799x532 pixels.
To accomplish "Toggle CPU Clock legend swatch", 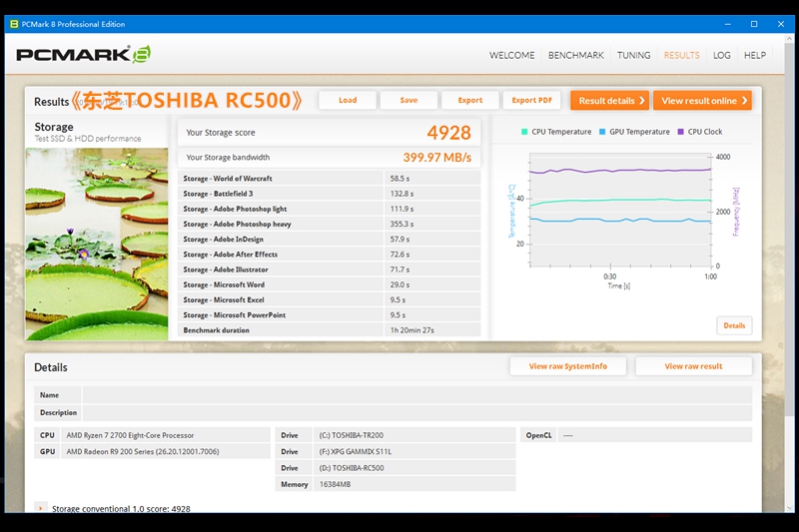I will coord(680,132).
